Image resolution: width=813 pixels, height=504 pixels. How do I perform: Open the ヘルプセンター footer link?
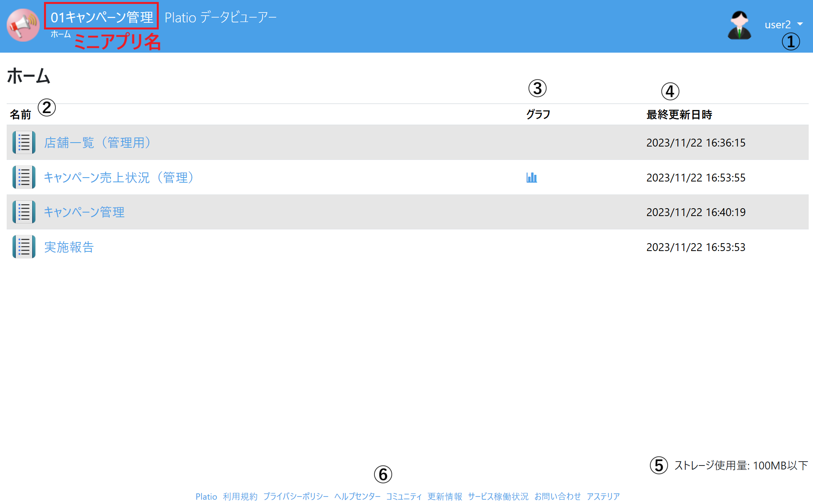tap(358, 497)
